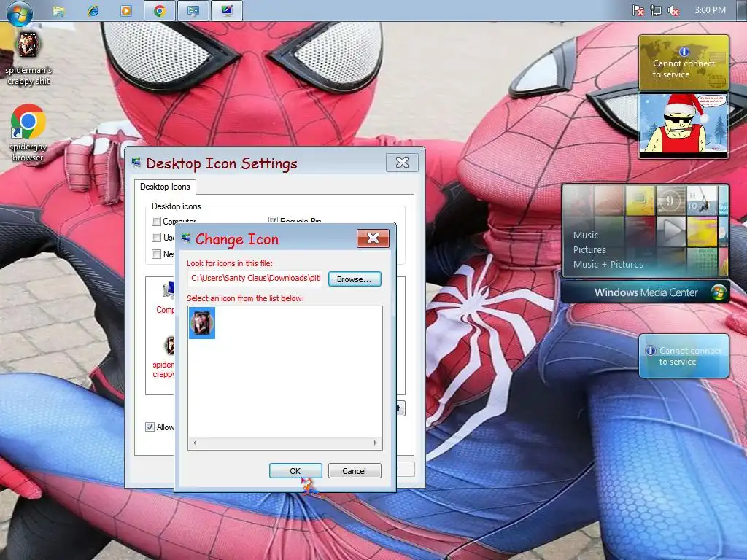This screenshot has height=560, width=747.
Task: Launch Internet Explorer from the taskbar
Action: click(x=93, y=10)
